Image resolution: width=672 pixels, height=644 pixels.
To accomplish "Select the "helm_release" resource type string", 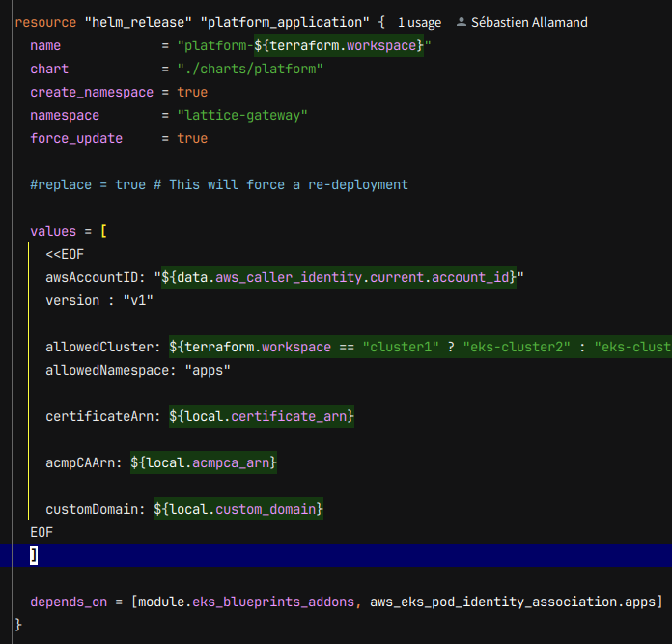I will [x=138, y=23].
